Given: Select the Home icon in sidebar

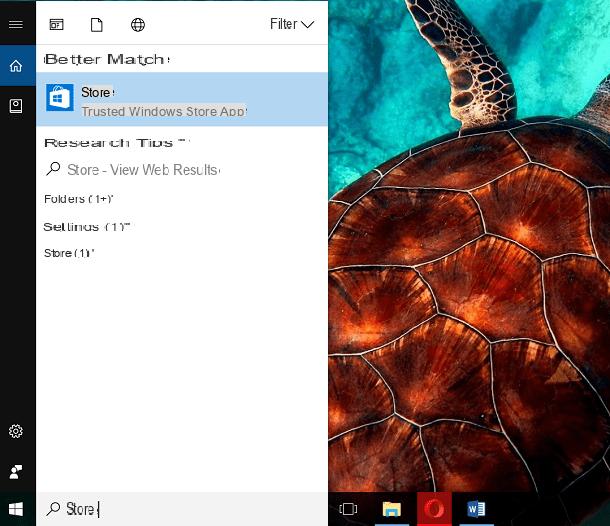Looking at the screenshot, I should (16, 65).
